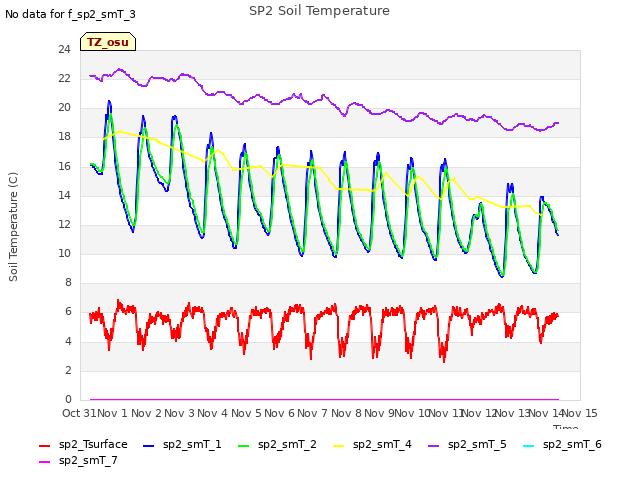
Task: Click the green sp2_smT_2 legend swatch
Action: coord(243,446)
